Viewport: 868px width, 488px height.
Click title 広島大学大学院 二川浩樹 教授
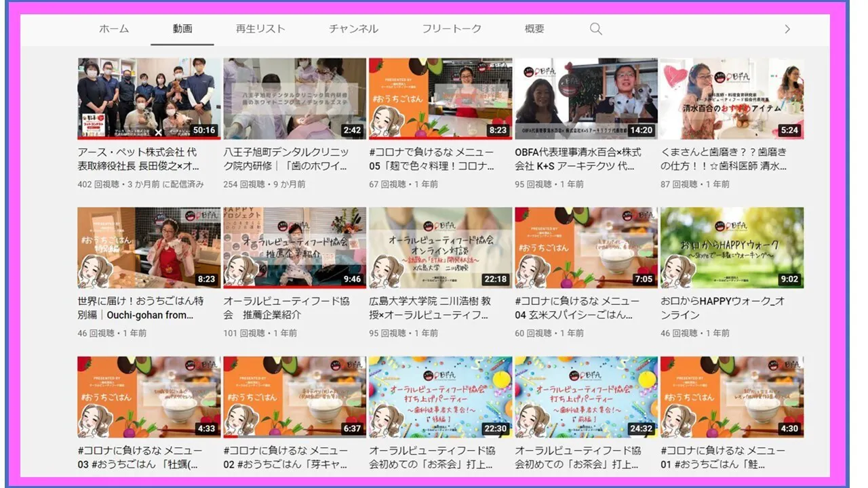coord(430,308)
